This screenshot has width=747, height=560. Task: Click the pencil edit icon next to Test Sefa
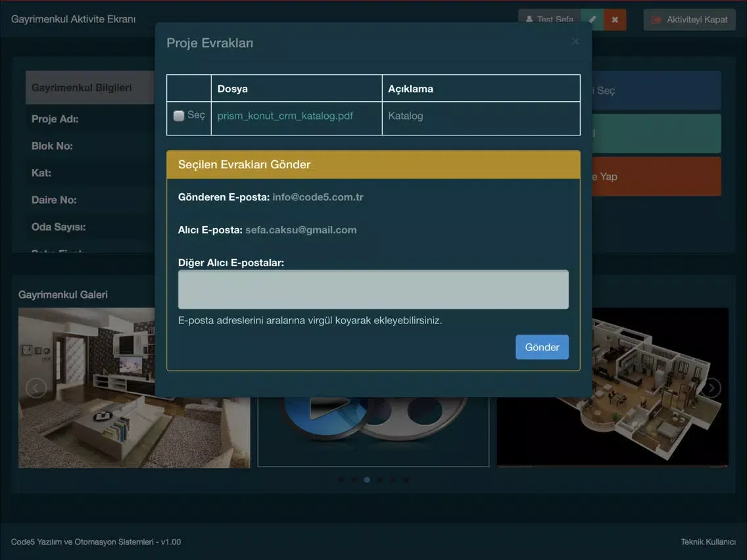(x=592, y=20)
